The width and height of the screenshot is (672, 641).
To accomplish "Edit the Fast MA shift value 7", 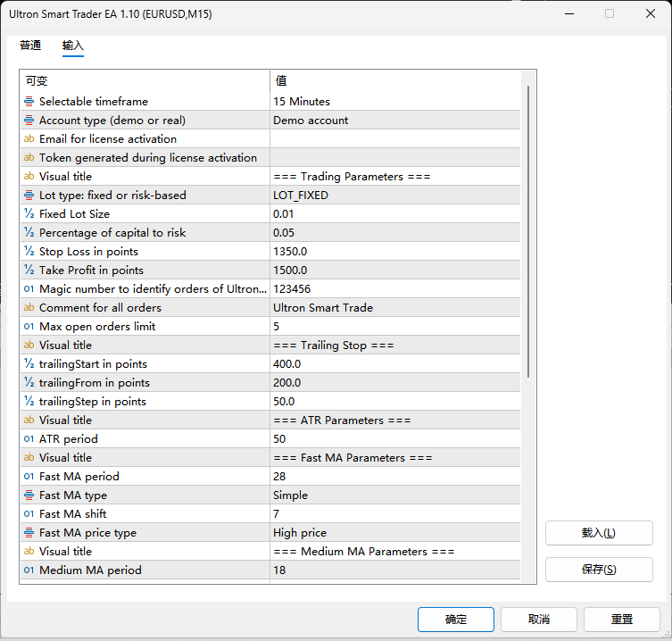I will (395, 514).
